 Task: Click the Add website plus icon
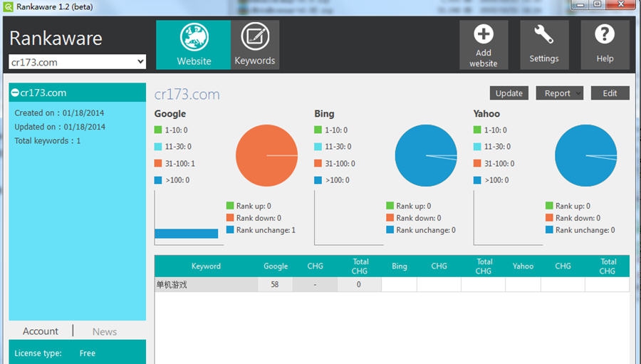[x=484, y=34]
